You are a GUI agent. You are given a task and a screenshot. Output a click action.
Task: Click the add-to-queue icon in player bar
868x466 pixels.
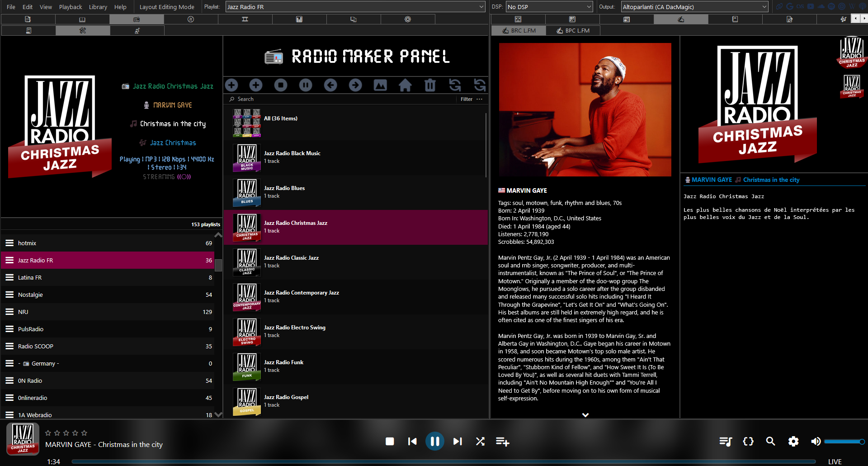503,441
